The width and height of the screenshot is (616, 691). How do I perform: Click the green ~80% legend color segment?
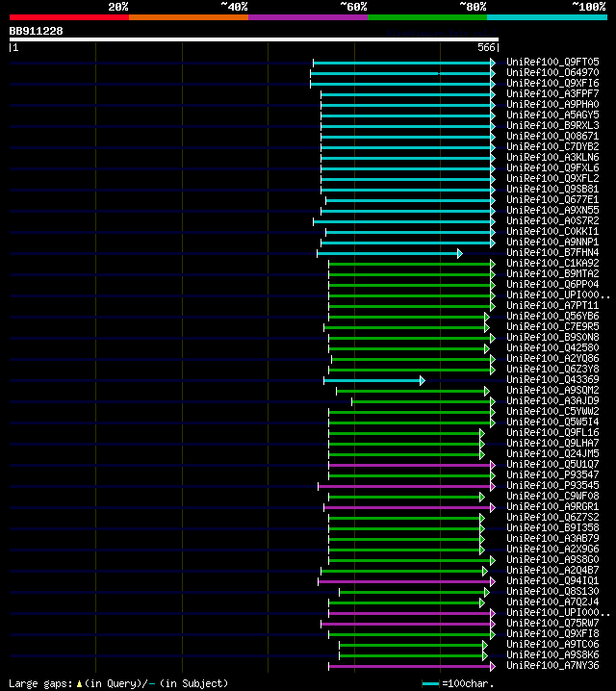coord(427,17)
